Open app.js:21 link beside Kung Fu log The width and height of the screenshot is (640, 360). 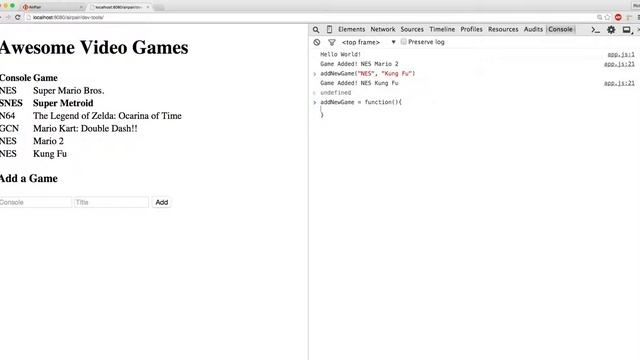[619, 83]
